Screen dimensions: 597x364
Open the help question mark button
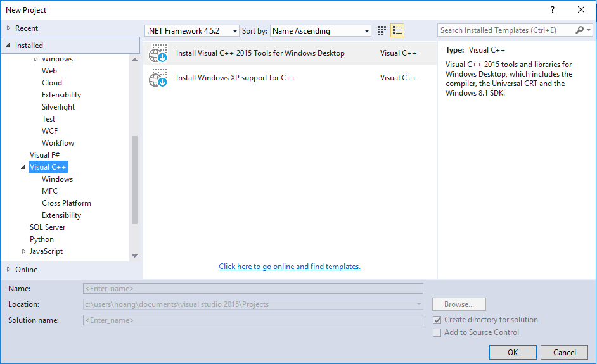553,10
